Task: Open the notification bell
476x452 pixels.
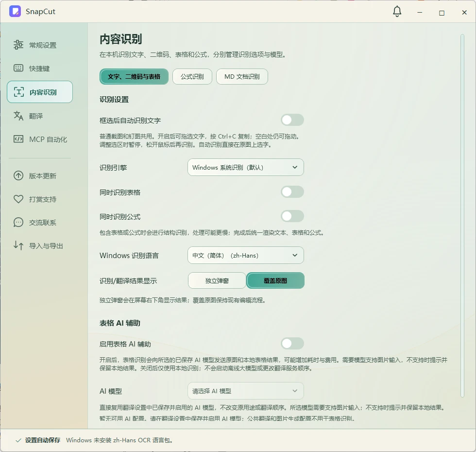Action: [397, 12]
